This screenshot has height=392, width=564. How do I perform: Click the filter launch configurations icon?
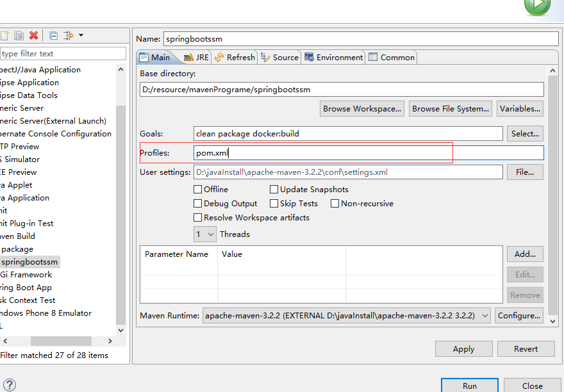click(x=68, y=35)
